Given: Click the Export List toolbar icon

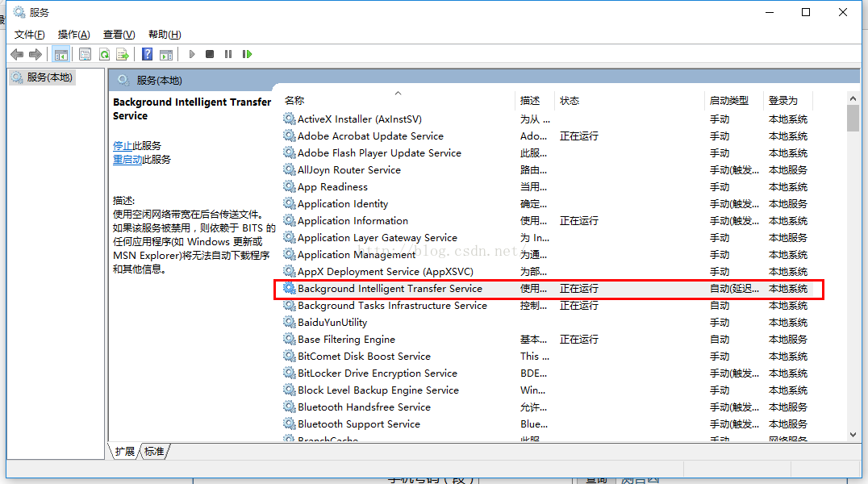Looking at the screenshot, I should point(123,54).
